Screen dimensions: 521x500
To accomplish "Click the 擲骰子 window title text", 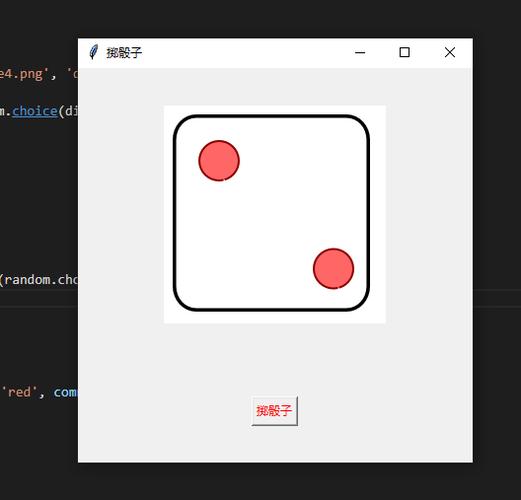I will coord(124,53).
